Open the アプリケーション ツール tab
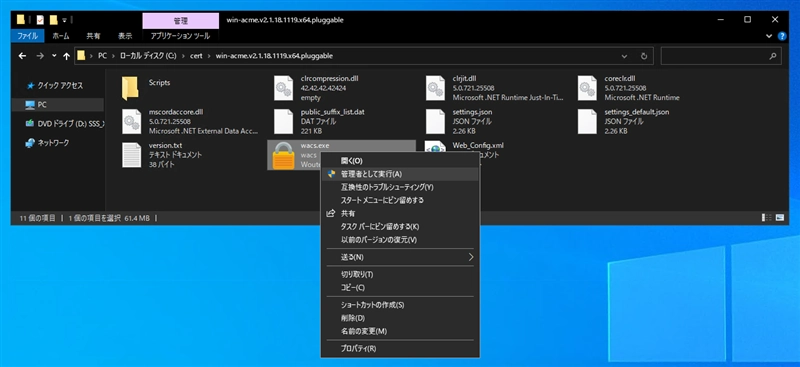Viewport: 800px width, 367px height. [x=180, y=36]
